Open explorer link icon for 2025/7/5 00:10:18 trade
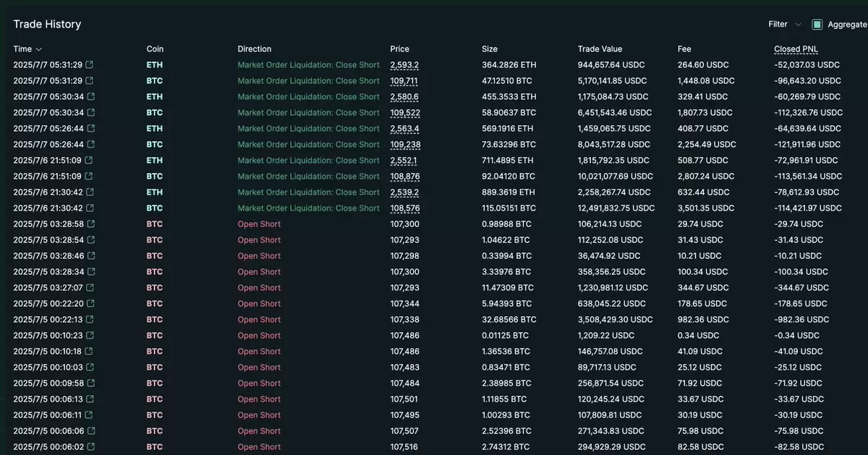 point(90,352)
